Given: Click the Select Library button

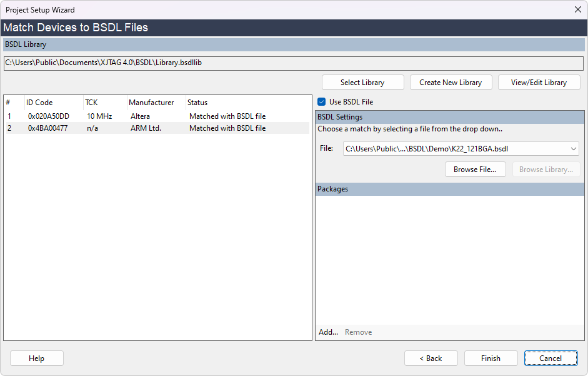Looking at the screenshot, I should click(x=362, y=83).
